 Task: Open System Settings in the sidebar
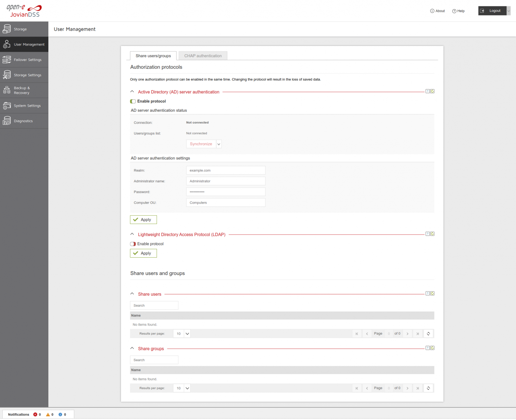[24, 106]
